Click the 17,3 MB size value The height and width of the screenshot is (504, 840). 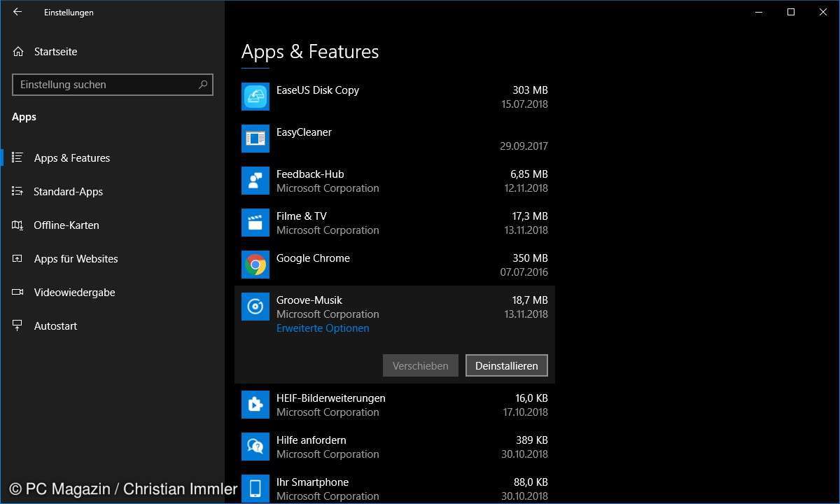click(529, 216)
